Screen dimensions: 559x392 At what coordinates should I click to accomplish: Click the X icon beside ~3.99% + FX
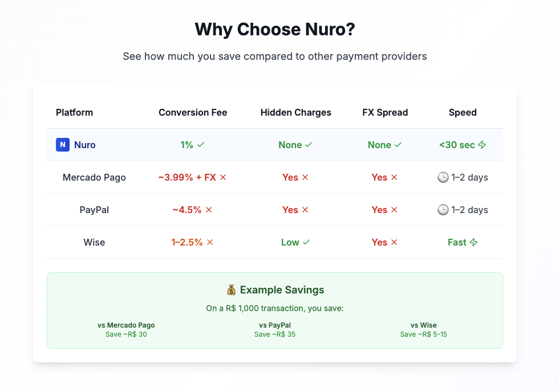tap(223, 177)
